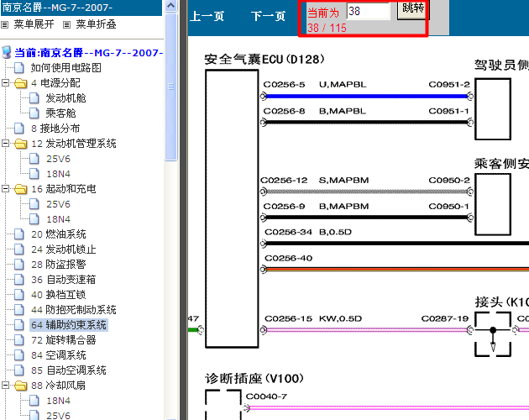529x420 pixels.
Task: Click the C0256-5 connector label
Action: click(284, 85)
